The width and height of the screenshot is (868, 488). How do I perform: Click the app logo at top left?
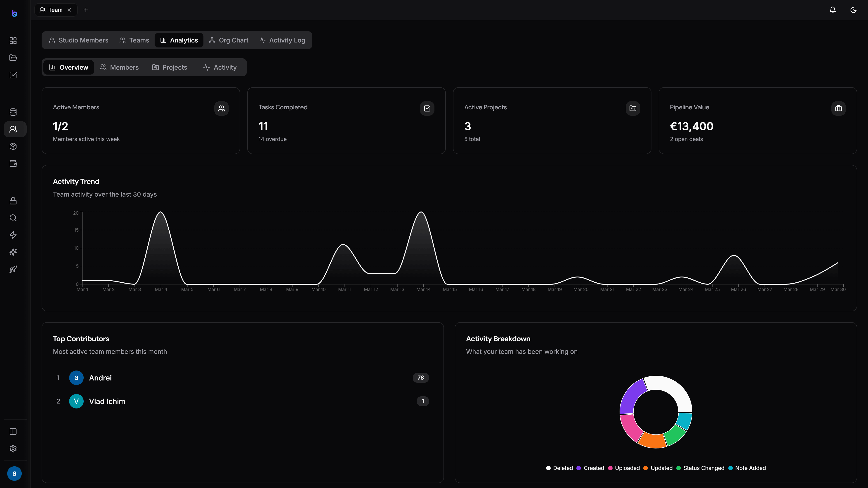[14, 13]
